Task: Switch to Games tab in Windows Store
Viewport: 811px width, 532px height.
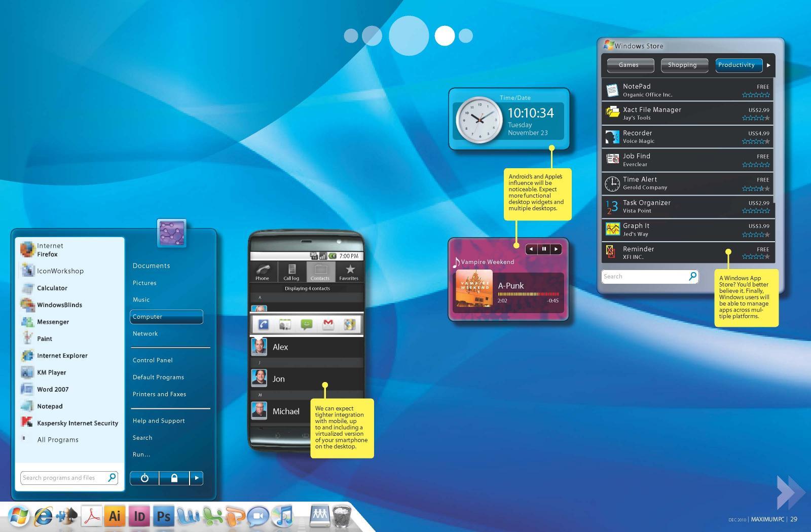Action: [x=629, y=65]
